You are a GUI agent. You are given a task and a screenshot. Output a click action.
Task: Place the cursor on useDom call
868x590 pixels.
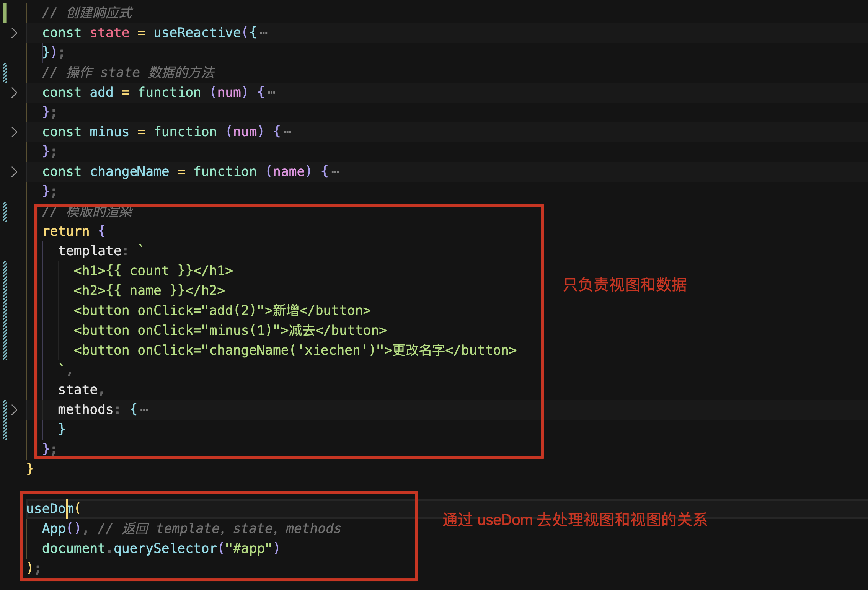pos(50,509)
